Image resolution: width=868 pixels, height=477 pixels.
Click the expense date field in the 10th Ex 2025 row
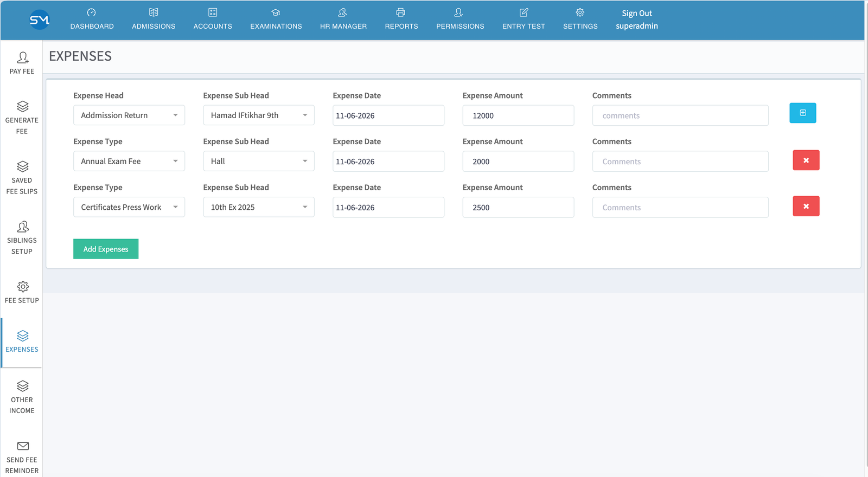tap(388, 208)
